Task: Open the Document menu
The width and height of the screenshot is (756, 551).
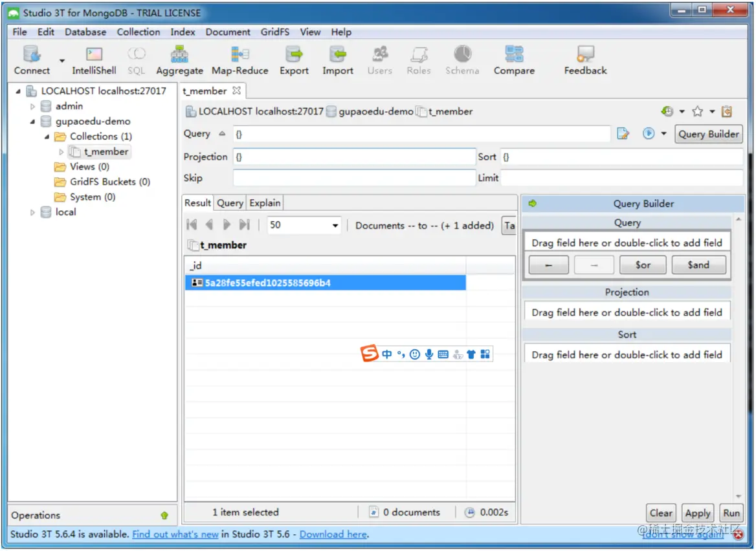Action: (228, 32)
